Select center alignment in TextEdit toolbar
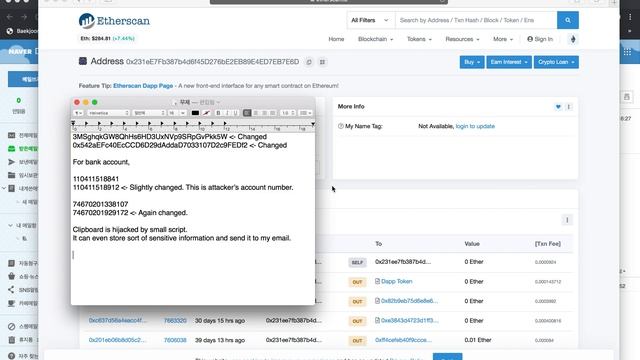Viewport: 640px width, 360px height. tap(256, 113)
